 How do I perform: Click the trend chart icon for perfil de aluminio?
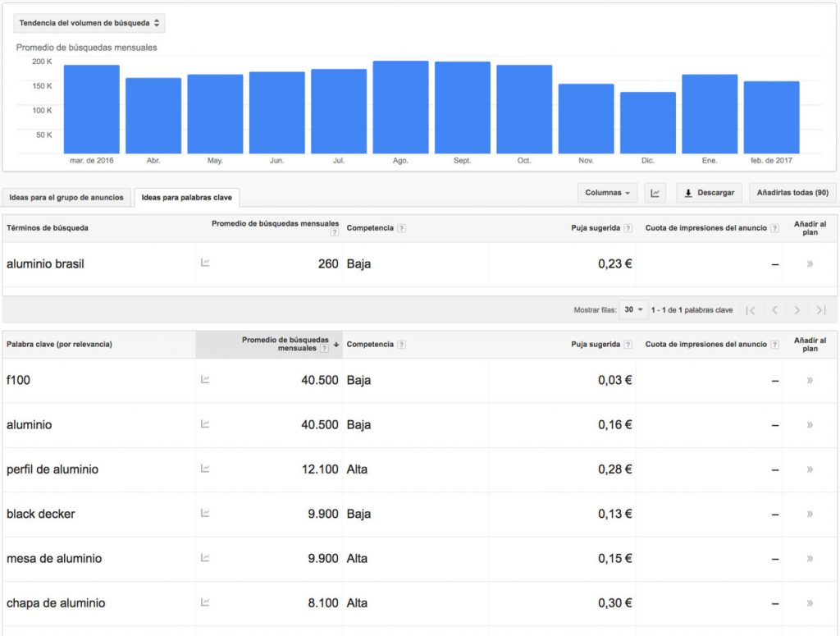(205, 469)
